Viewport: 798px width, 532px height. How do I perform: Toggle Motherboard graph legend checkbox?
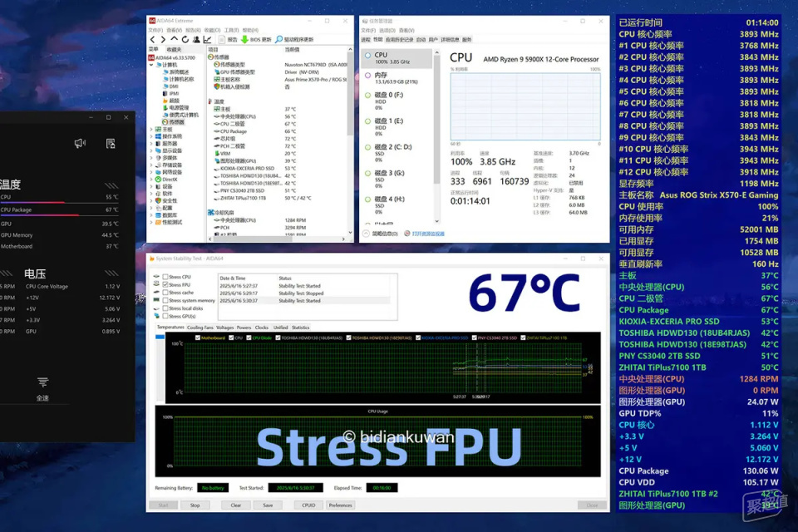(x=198, y=337)
